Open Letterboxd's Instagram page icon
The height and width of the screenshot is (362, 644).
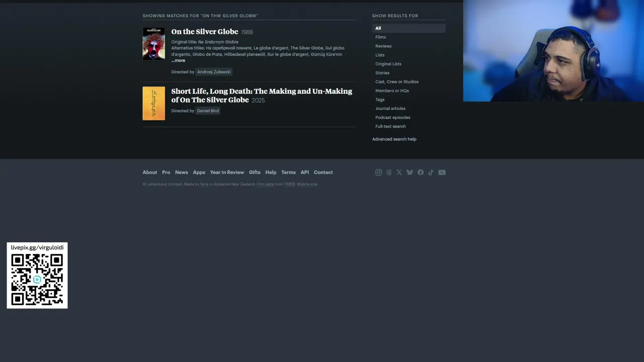tap(378, 172)
